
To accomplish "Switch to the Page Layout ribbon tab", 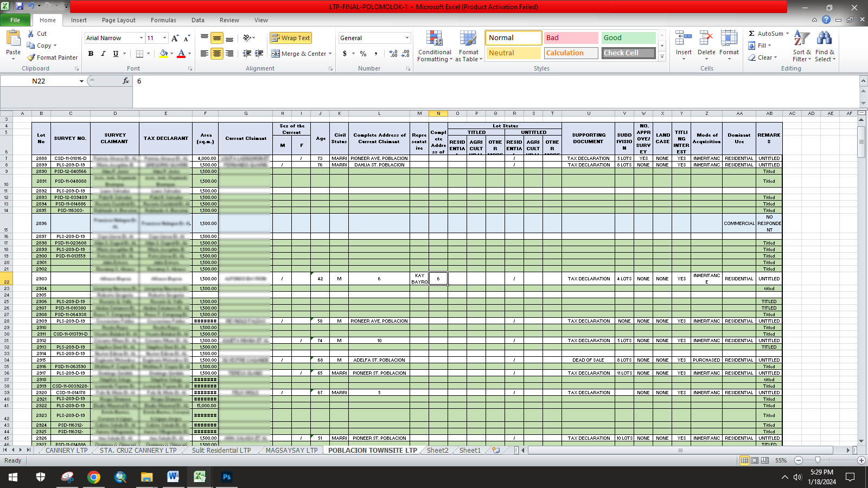I will [x=119, y=20].
